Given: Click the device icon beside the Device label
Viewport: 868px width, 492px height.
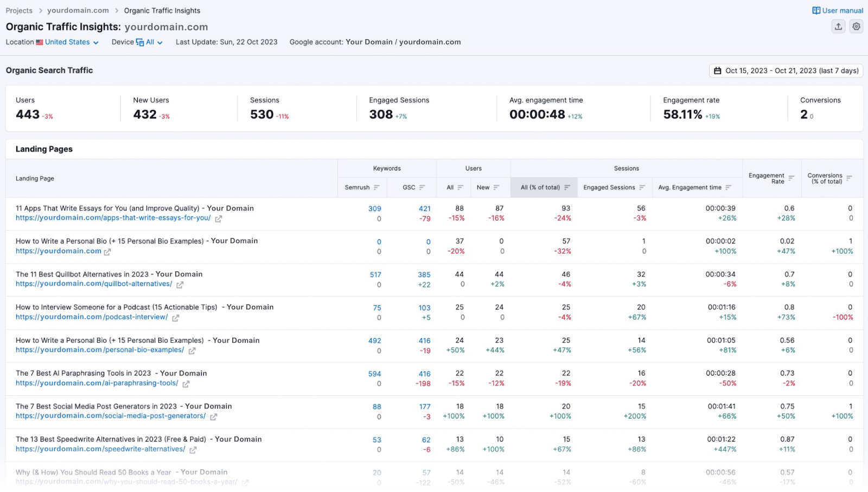Looking at the screenshot, I should (x=140, y=42).
